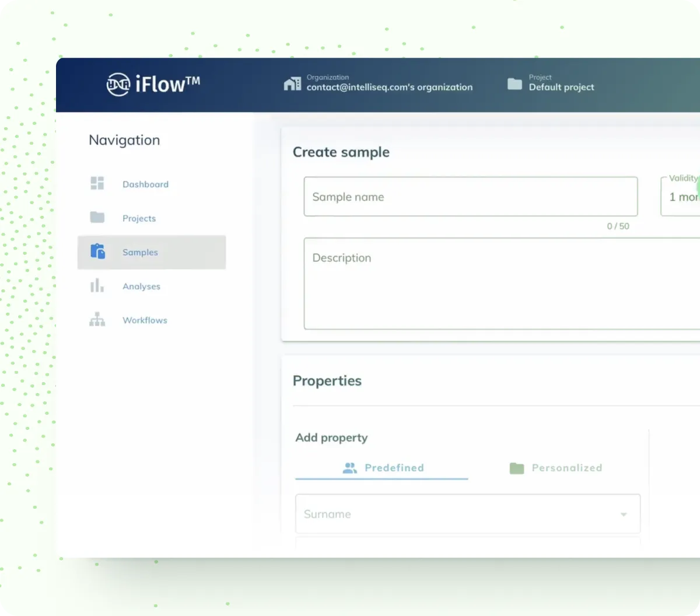This screenshot has width=700, height=616.
Task: Click the project folder icon in header
Action: coord(514,84)
